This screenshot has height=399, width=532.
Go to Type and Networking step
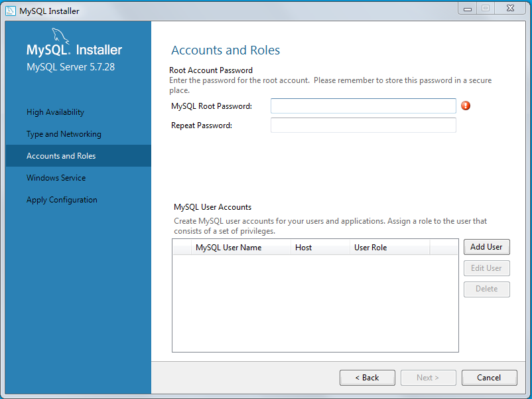coord(64,134)
